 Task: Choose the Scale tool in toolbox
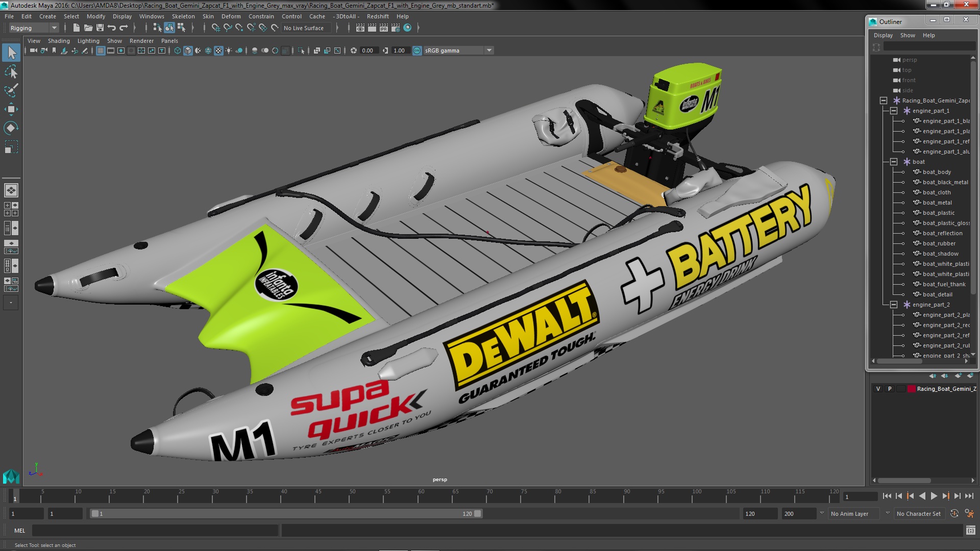point(11,147)
